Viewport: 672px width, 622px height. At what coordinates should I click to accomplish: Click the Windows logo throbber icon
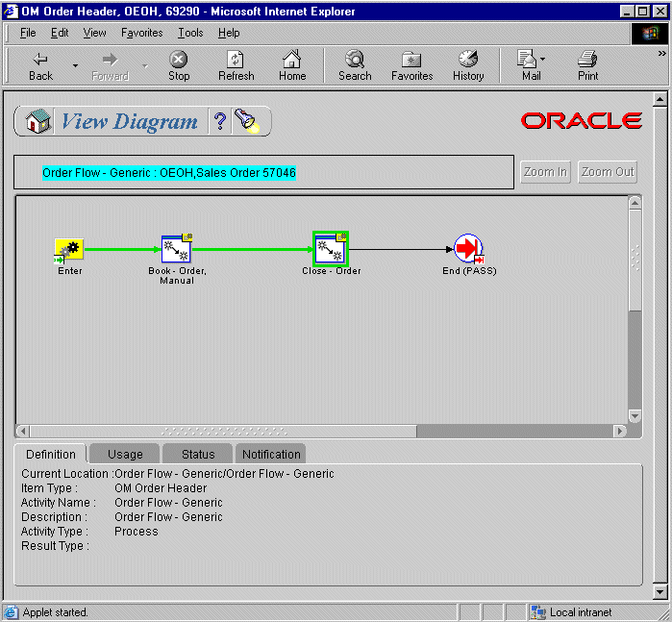(650, 34)
